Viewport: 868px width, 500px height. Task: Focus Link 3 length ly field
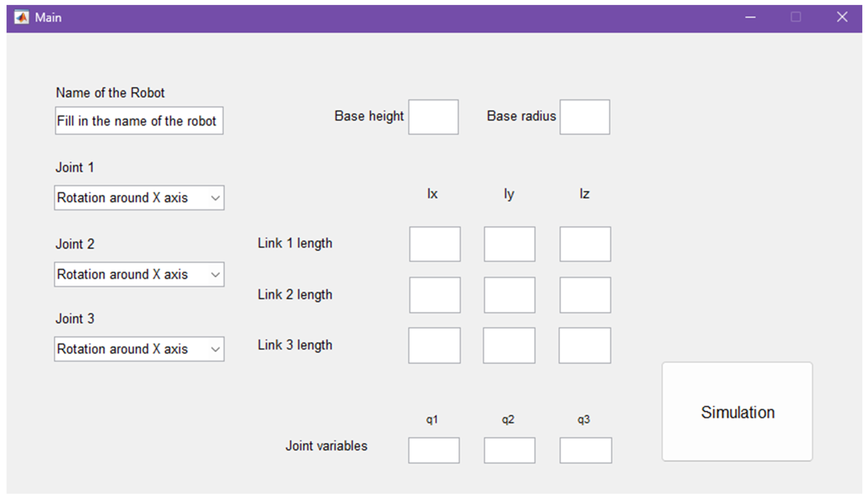pyautogui.click(x=509, y=346)
